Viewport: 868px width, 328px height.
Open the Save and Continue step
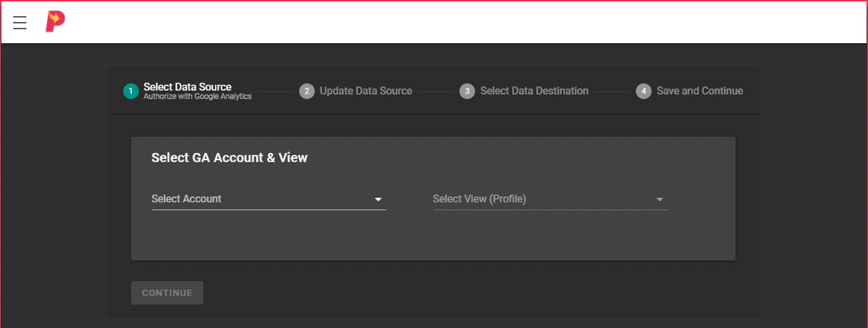pos(699,92)
